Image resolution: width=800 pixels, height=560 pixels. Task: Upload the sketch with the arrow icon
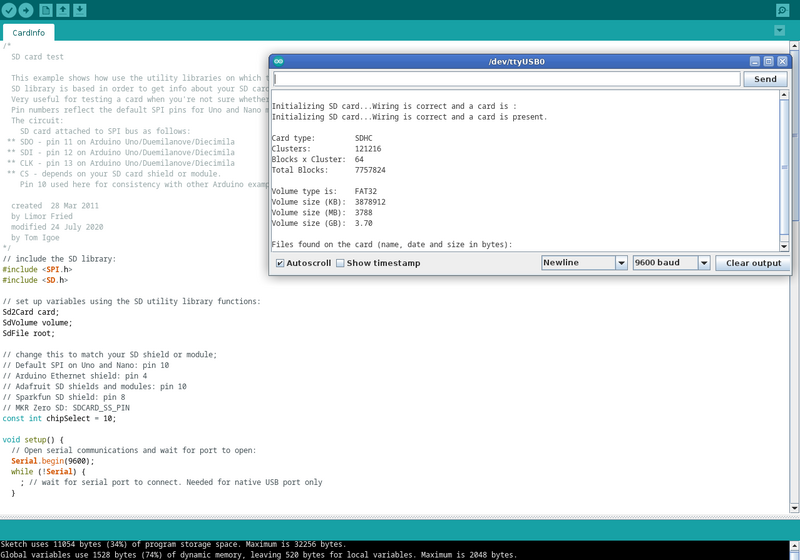pyautogui.click(x=26, y=10)
